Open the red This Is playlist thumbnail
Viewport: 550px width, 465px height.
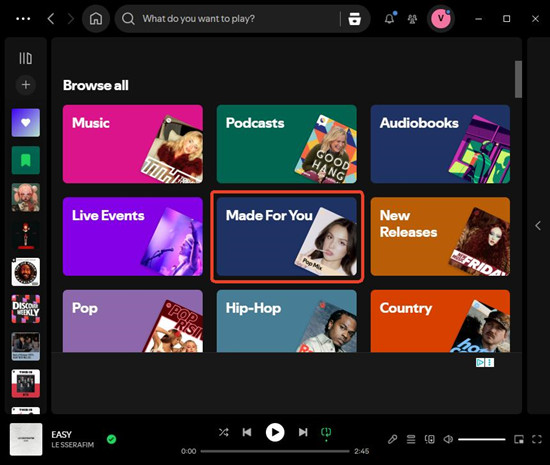click(26, 383)
